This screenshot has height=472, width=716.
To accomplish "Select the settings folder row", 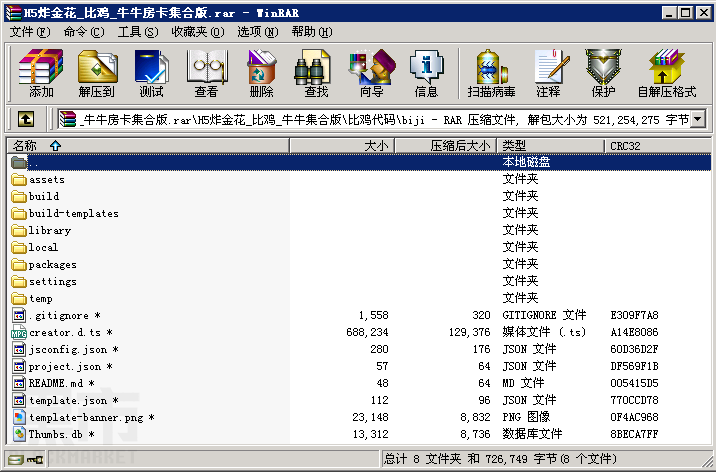I will click(x=359, y=281).
